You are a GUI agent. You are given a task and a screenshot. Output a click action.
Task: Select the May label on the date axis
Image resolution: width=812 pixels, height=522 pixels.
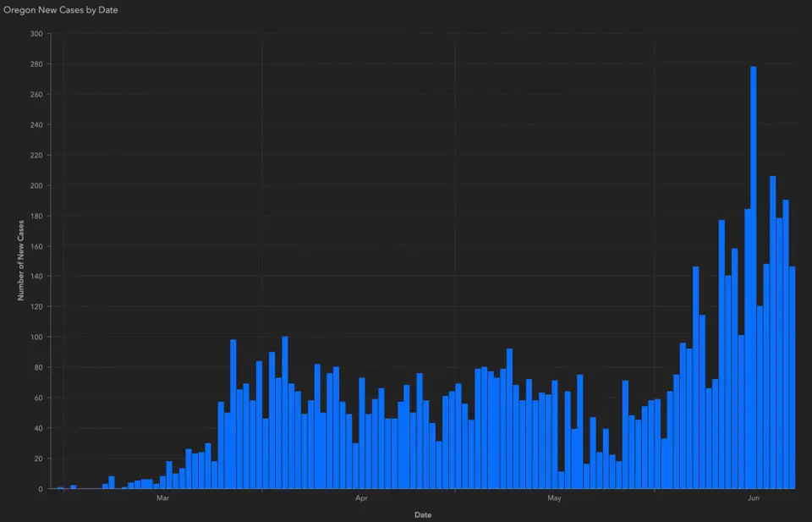coord(554,498)
